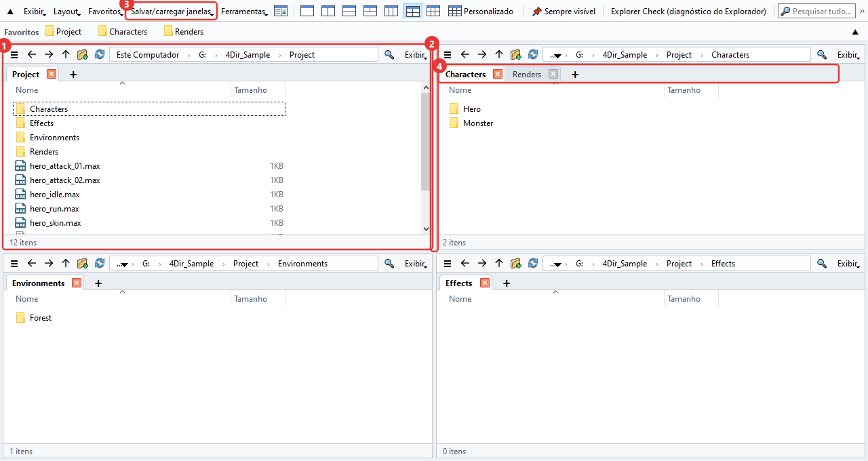Click back arrow in the Project pane
The height and width of the screenshot is (461, 868).
[x=32, y=55]
